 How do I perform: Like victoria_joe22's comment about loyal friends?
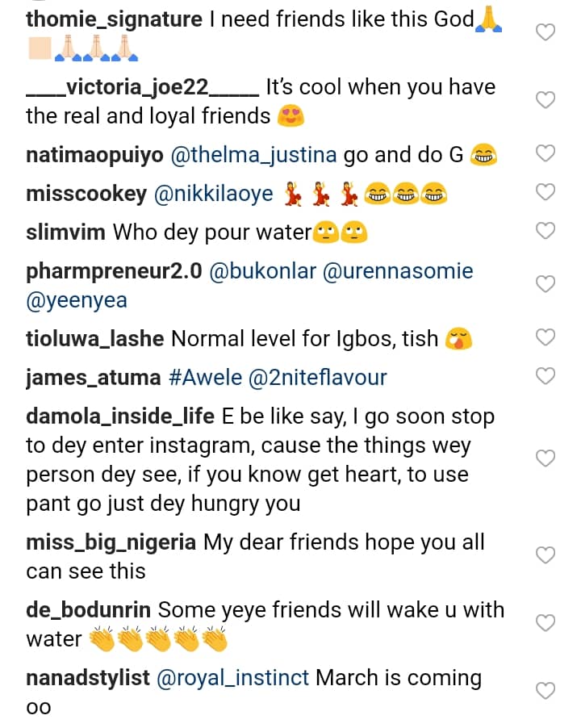pyautogui.click(x=546, y=100)
